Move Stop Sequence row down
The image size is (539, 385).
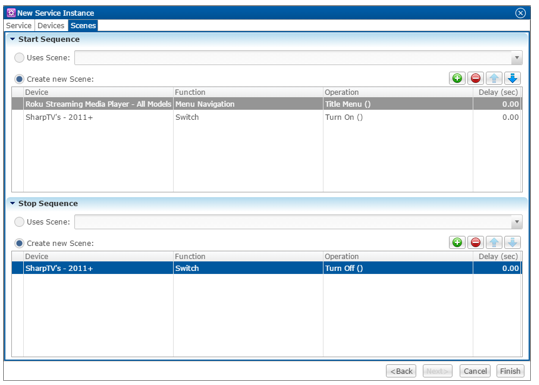513,243
